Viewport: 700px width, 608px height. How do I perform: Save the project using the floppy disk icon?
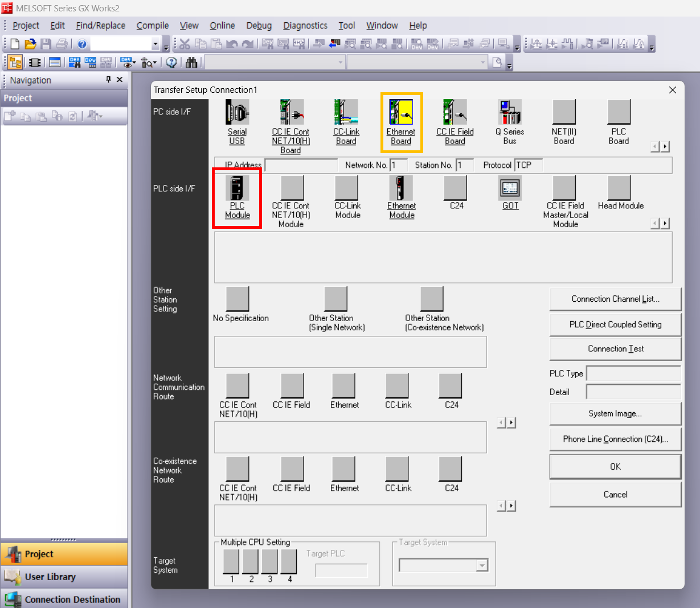coord(46,44)
